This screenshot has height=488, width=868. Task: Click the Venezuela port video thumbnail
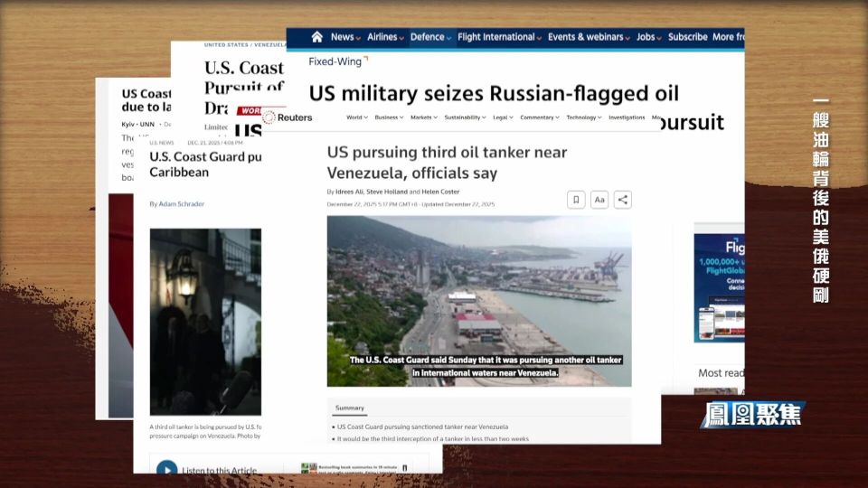tap(479, 301)
